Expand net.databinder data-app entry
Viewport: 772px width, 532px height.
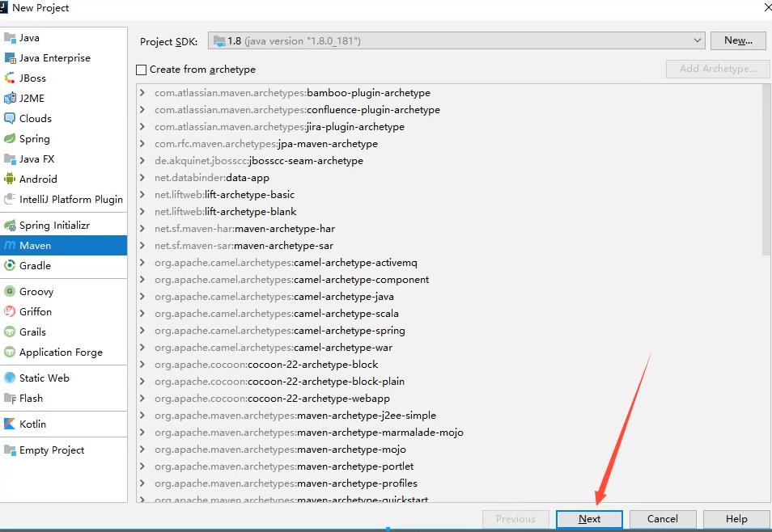(142, 177)
